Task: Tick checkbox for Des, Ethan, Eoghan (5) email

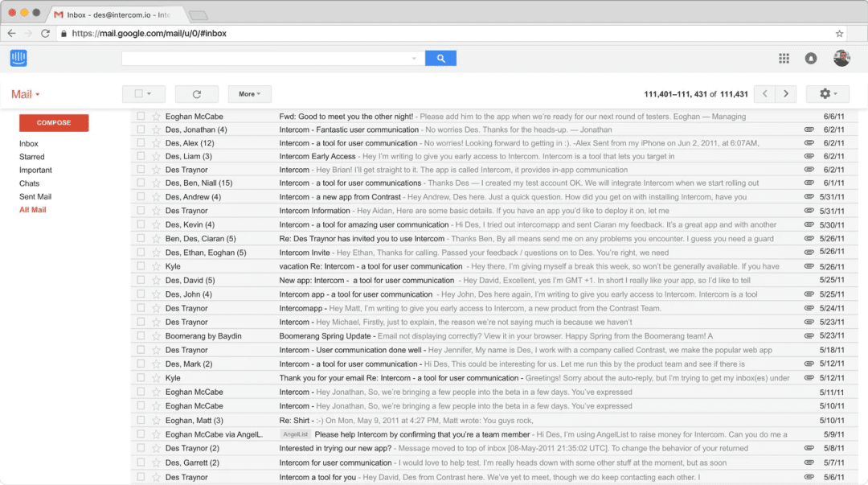Action: coord(141,253)
